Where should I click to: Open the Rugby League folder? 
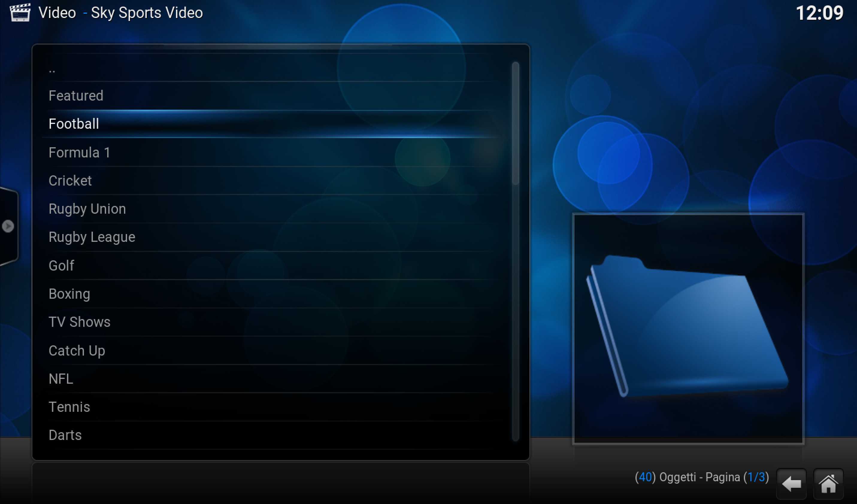pyautogui.click(x=92, y=237)
